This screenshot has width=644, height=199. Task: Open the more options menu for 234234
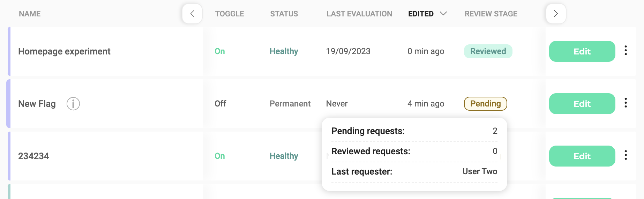626,155
